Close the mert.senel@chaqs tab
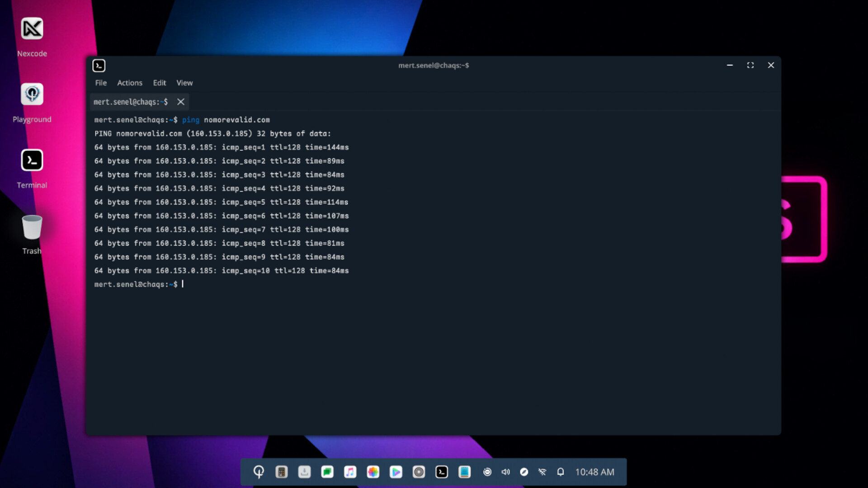 (180, 102)
